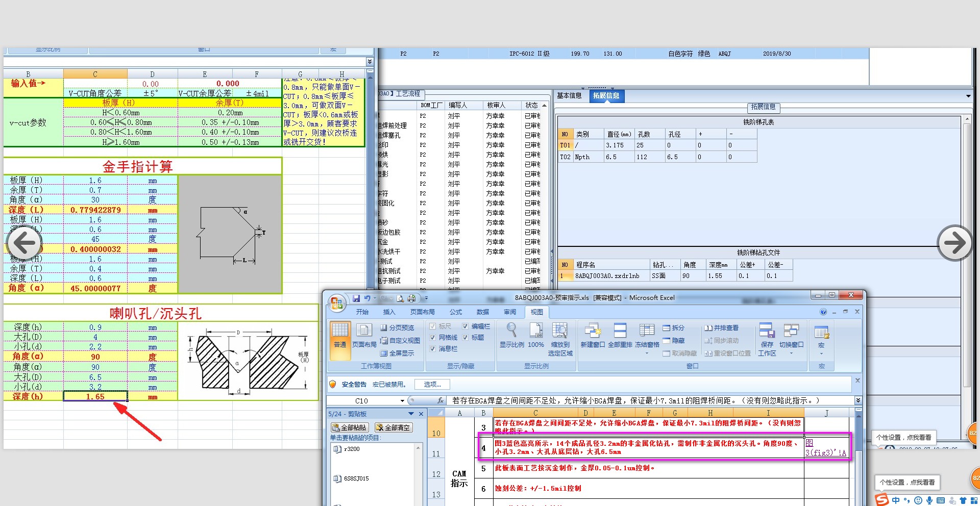
Task: Toggle the Ruler (标尺) checkbox
Action: (x=433, y=326)
